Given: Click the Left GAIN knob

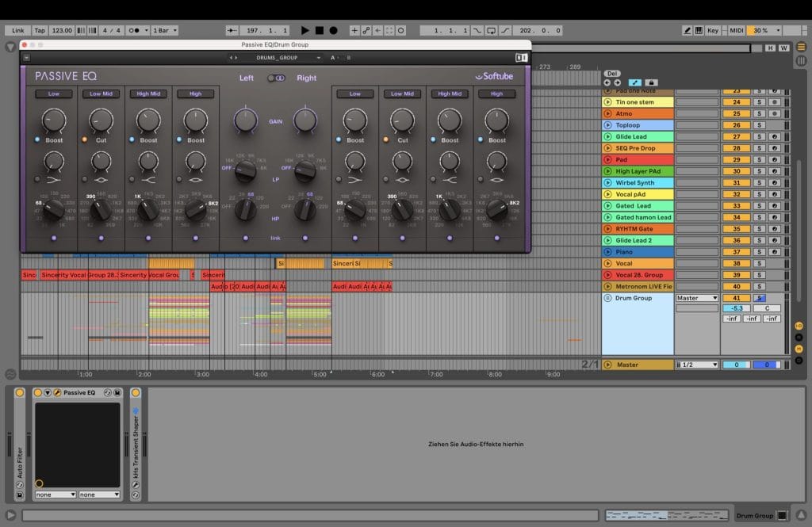Looking at the screenshot, I should click(246, 120).
